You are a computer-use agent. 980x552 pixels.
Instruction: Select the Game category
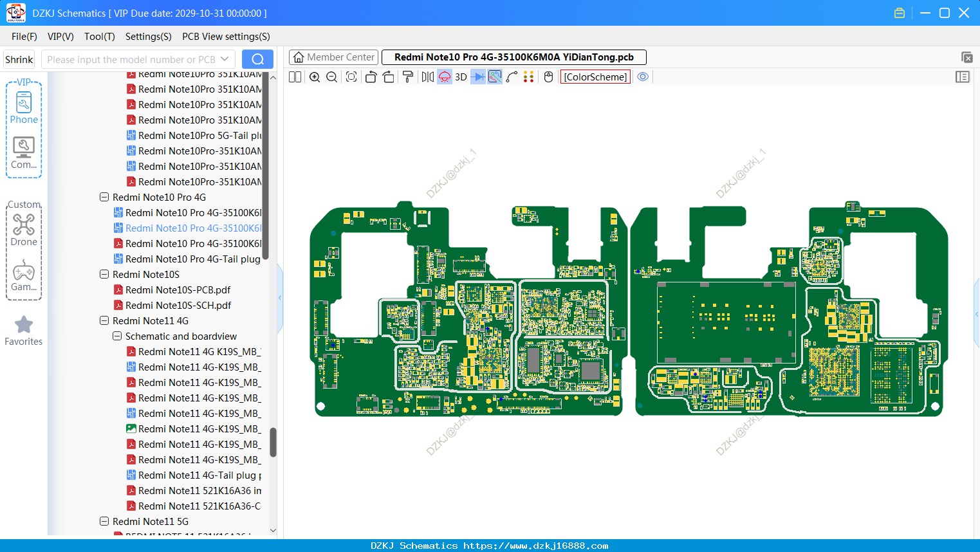pos(24,275)
